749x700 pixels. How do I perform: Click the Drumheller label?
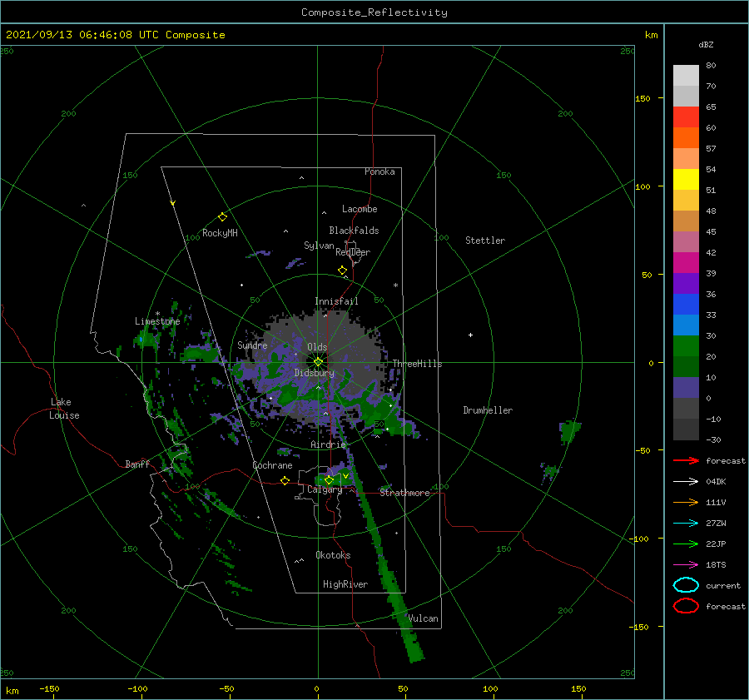pos(488,410)
